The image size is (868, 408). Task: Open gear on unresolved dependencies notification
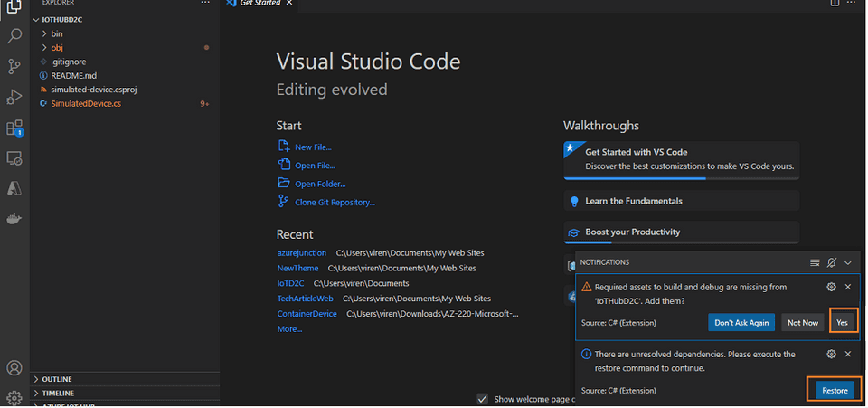tap(831, 354)
